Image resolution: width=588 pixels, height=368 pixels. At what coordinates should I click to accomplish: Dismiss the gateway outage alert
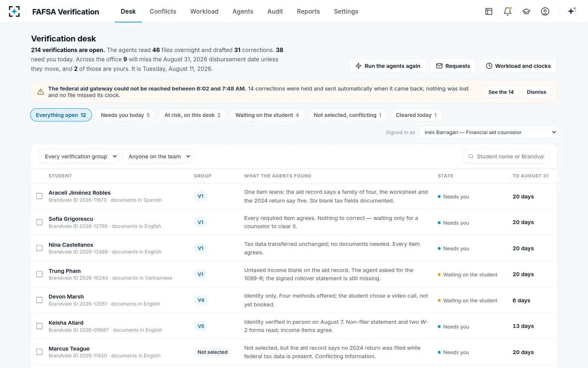tap(537, 92)
